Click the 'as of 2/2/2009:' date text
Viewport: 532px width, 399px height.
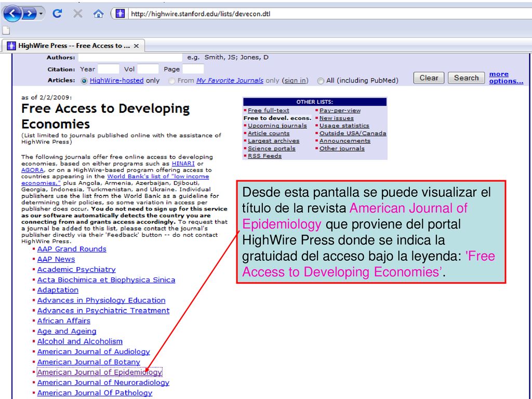coord(46,97)
